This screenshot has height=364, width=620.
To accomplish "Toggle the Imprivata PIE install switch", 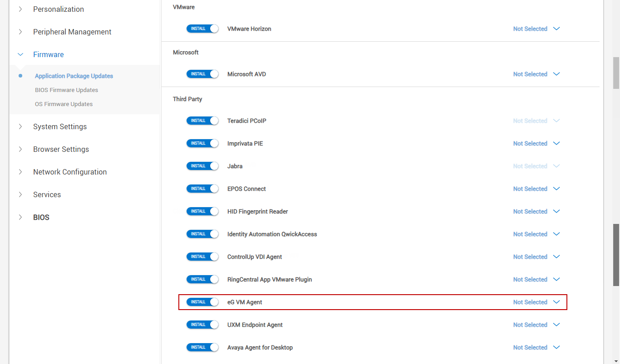I will click(202, 143).
